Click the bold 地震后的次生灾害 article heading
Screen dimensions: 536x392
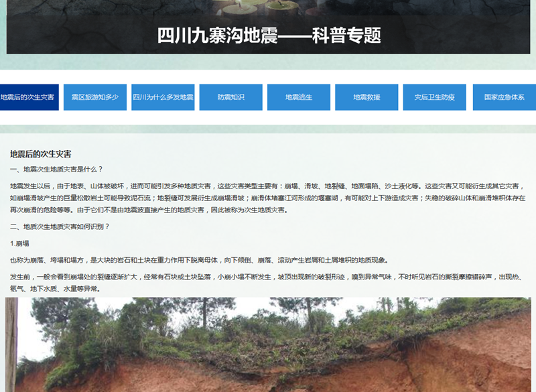click(x=41, y=154)
